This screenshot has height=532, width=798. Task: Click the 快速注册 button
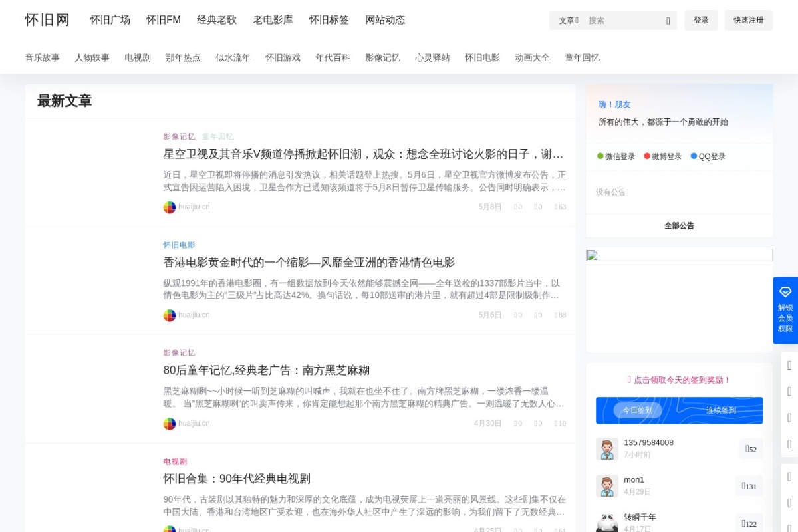click(x=749, y=20)
